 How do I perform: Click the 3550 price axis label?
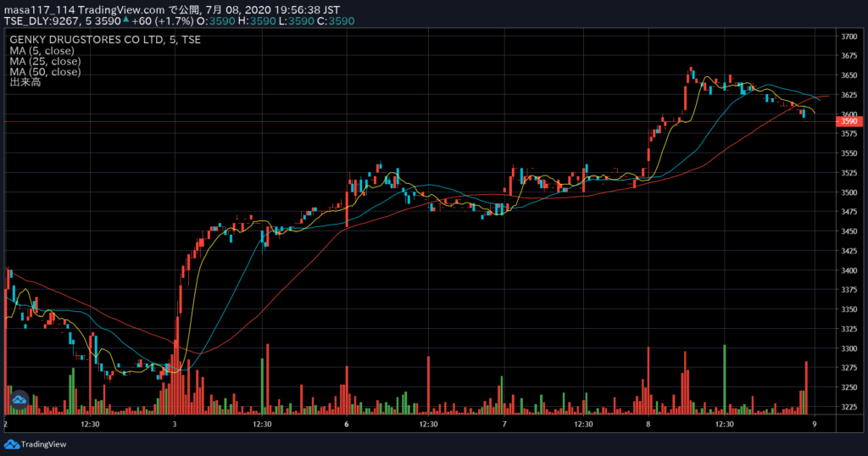tap(849, 153)
